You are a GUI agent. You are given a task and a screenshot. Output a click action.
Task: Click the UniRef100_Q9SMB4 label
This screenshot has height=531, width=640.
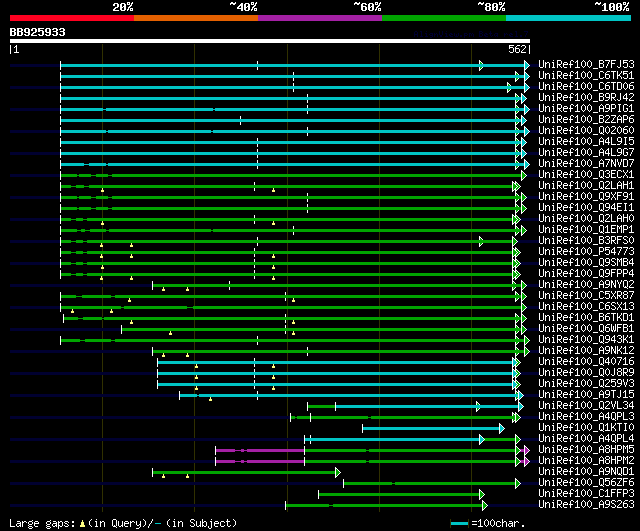[586, 263]
